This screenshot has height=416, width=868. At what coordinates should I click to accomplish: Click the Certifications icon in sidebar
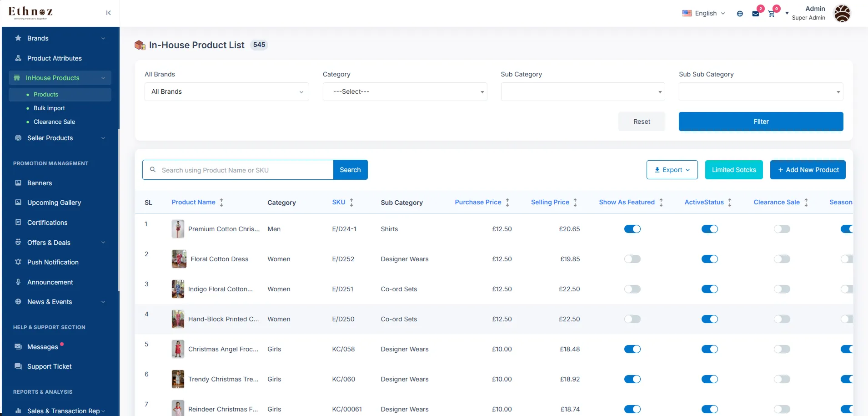pos(18,223)
